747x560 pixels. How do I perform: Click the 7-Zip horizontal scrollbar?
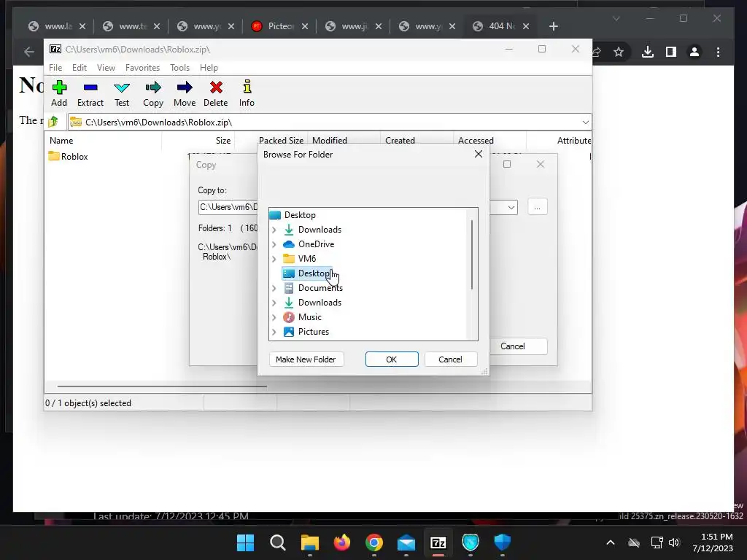[x=162, y=386]
